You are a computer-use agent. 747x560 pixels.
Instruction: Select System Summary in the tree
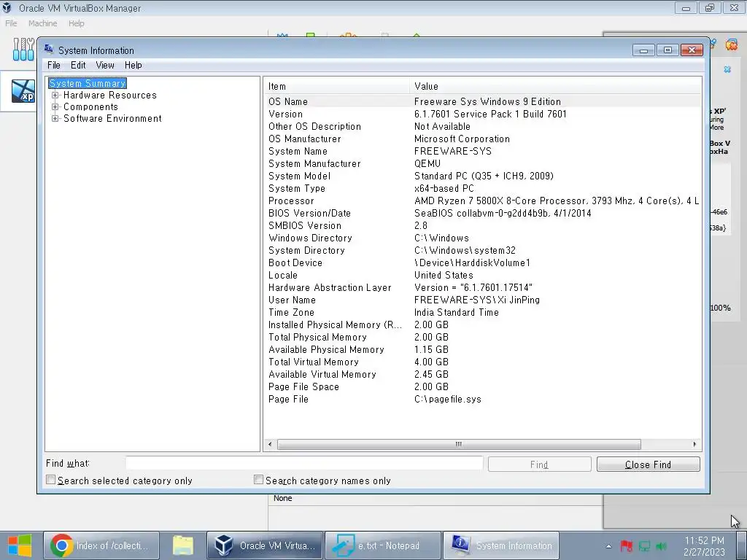(88, 83)
